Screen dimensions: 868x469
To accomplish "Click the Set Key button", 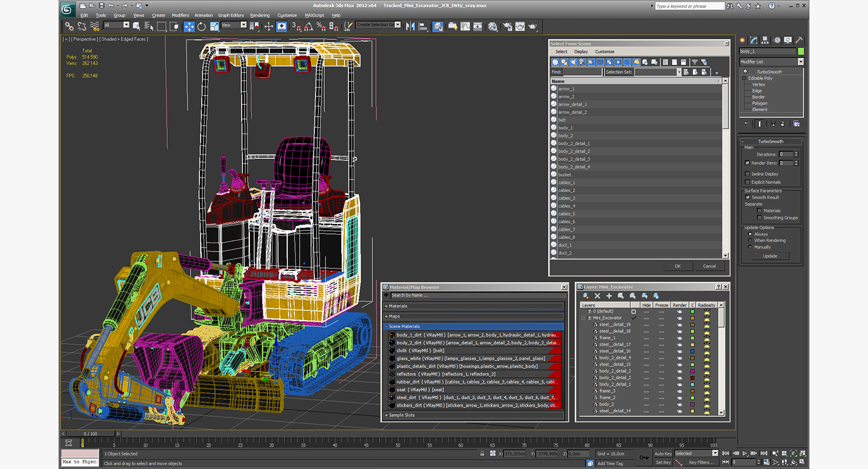I will [663, 463].
